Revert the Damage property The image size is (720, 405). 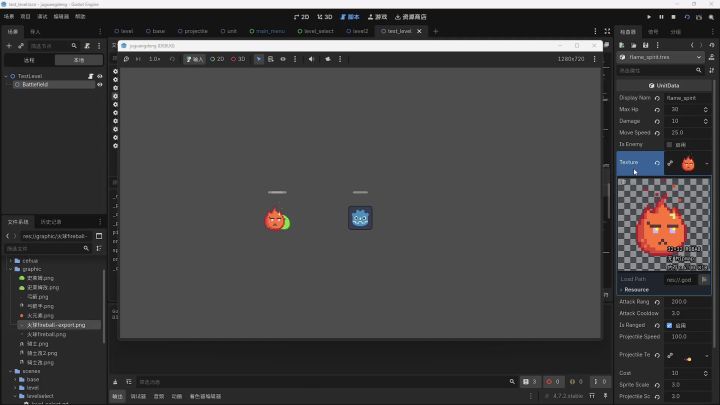657,122
